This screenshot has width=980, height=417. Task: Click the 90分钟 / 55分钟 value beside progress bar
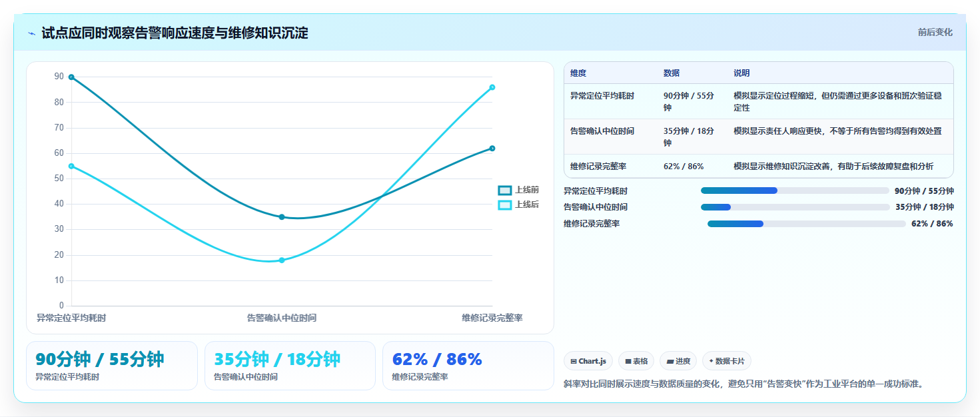click(924, 191)
